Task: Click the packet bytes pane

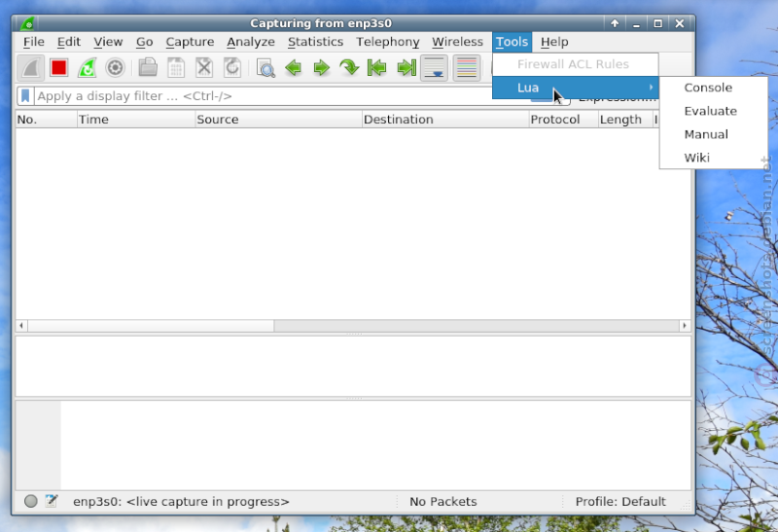Action: [x=353, y=445]
